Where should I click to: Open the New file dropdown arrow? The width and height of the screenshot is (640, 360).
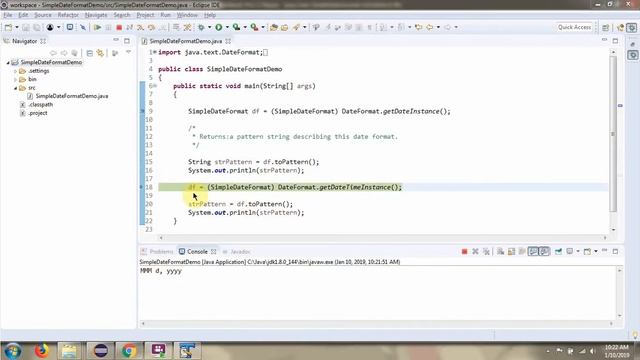[17, 27]
